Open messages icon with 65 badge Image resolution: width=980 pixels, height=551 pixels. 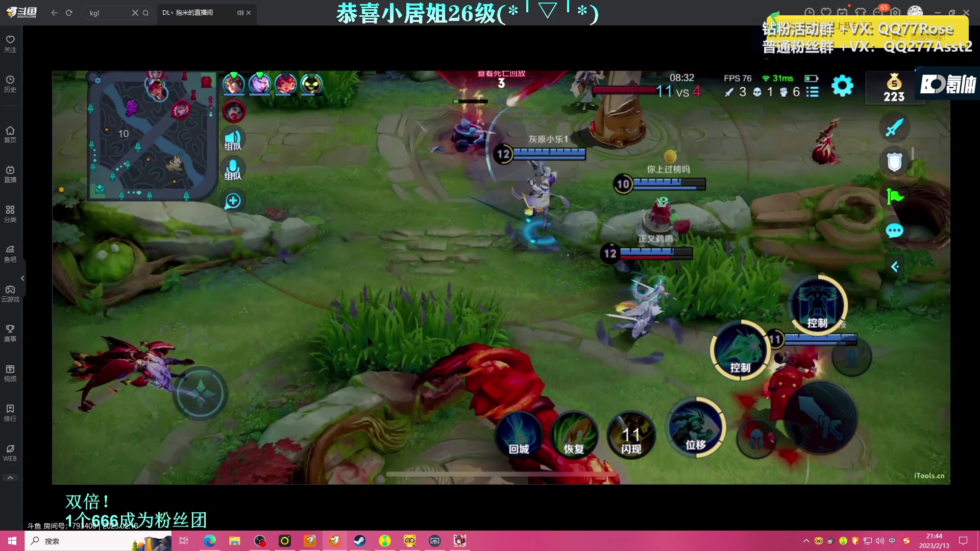(x=879, y=11)
